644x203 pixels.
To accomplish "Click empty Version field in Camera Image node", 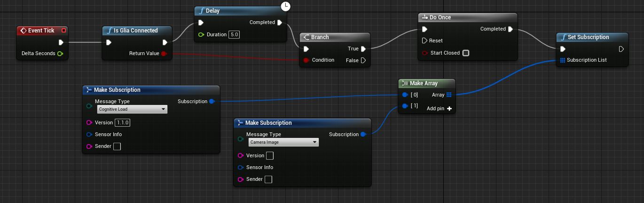I will 269,156.
